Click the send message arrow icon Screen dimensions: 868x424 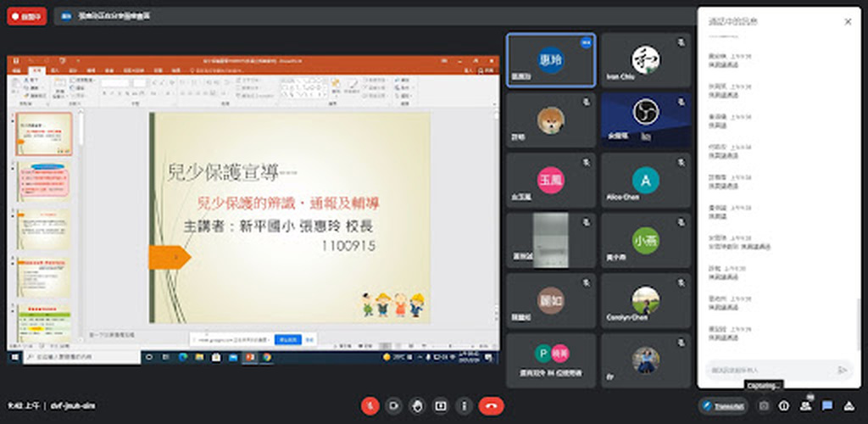pos(843,370)
